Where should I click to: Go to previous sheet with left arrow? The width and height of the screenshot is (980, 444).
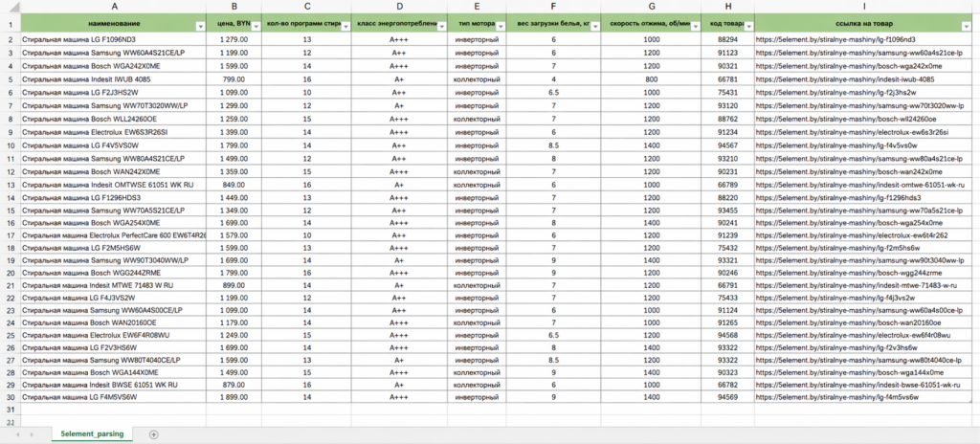tap(17, 434)
